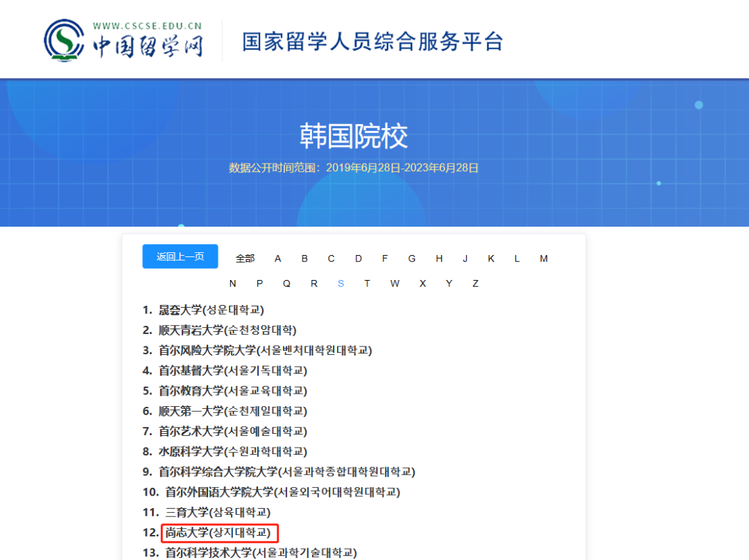Filter universities by letter D
The image size is (749, 560).
359,259
